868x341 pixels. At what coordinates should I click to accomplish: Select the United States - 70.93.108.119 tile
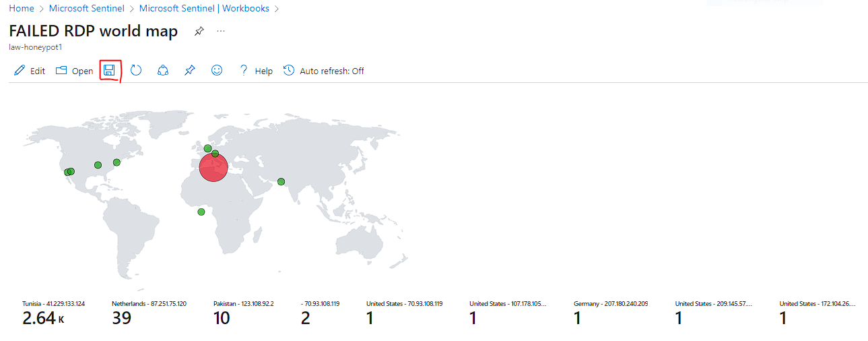tap(405, 314)
